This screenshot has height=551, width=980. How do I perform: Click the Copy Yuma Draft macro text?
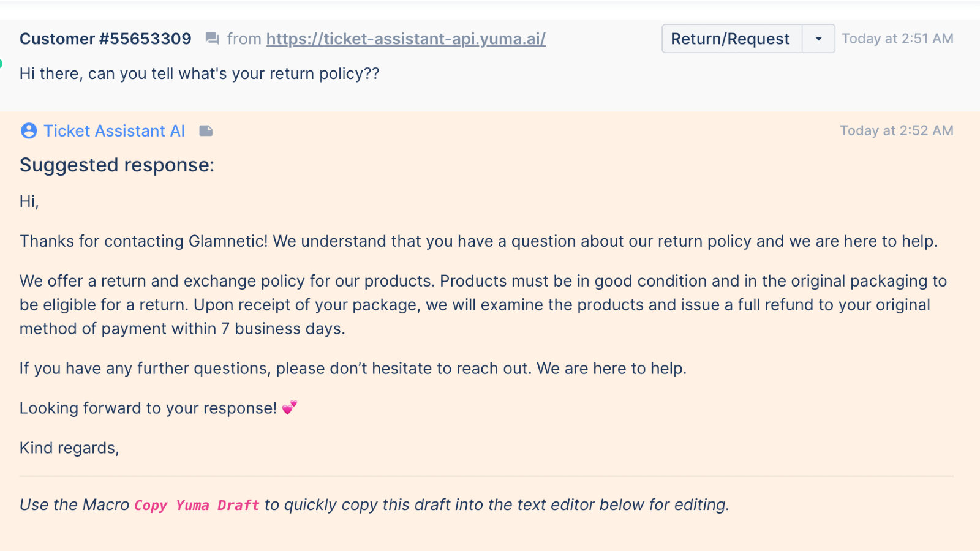197,505
